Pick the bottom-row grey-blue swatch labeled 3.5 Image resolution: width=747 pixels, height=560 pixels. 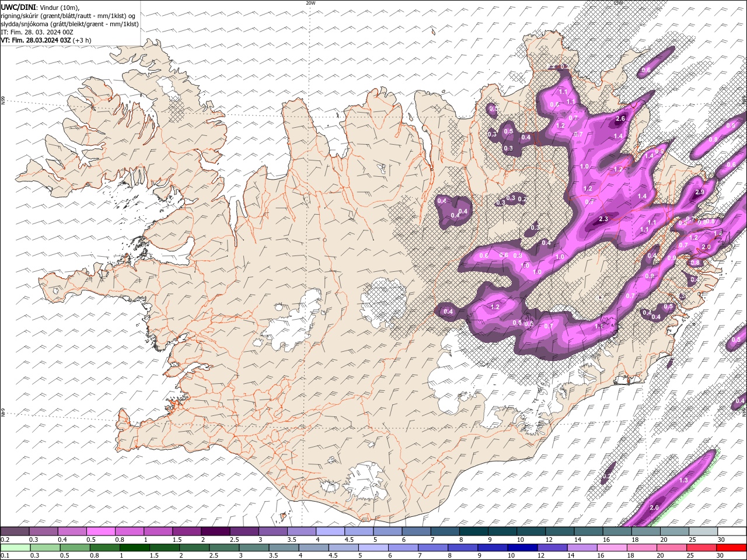click(x=284, y=548)
